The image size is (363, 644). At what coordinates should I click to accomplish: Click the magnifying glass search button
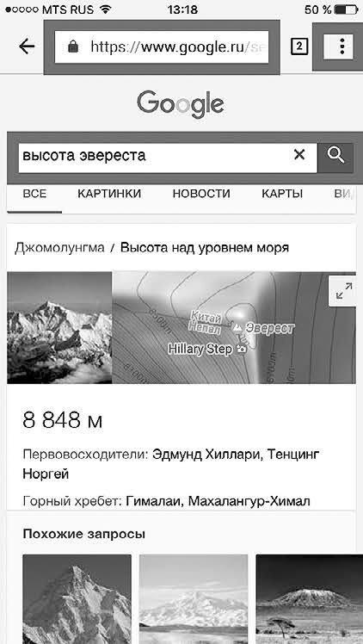(x=335, y=158)
